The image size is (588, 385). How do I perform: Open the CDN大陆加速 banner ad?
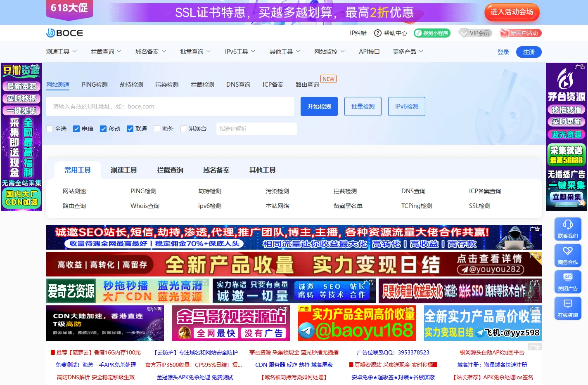(105, 323)
